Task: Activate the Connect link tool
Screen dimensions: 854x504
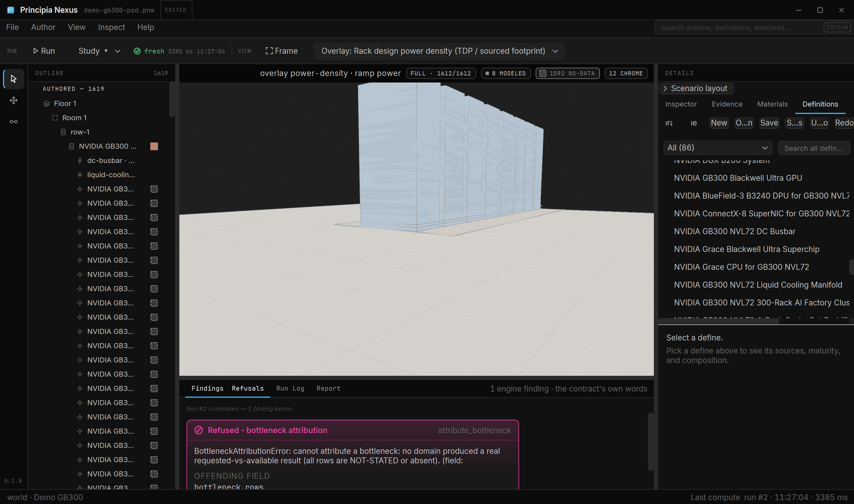Action: tap(14, 122)
